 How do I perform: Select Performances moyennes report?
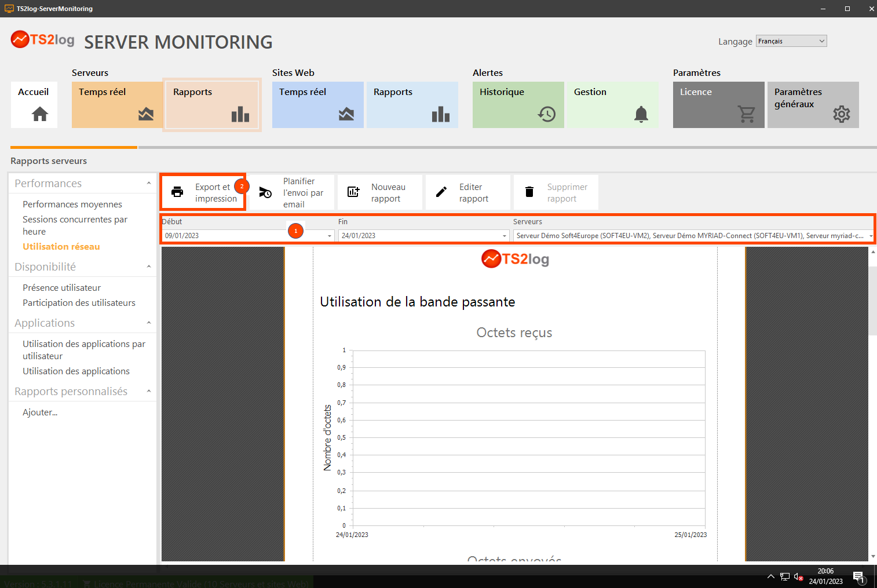(72, 204)
